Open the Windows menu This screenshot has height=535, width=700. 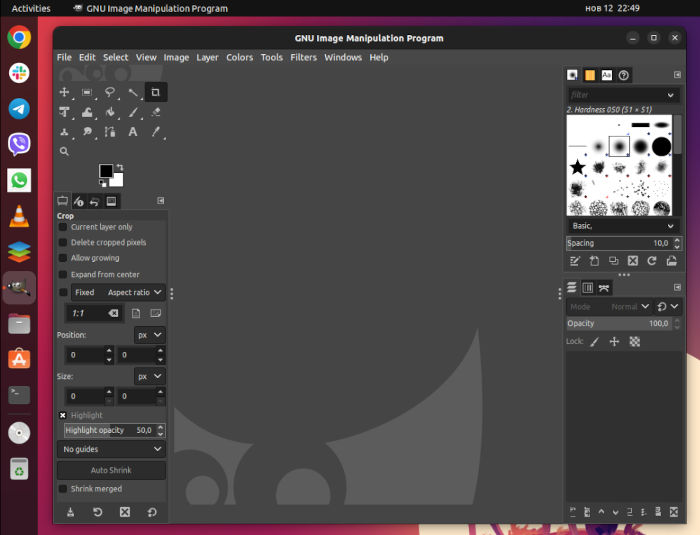pos(343,57)
